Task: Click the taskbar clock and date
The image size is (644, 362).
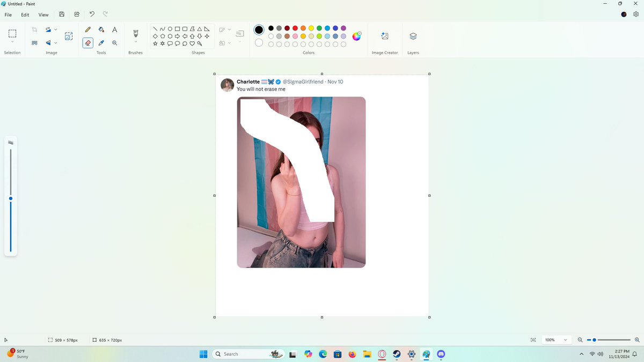Action: click(x=618, y=354)
